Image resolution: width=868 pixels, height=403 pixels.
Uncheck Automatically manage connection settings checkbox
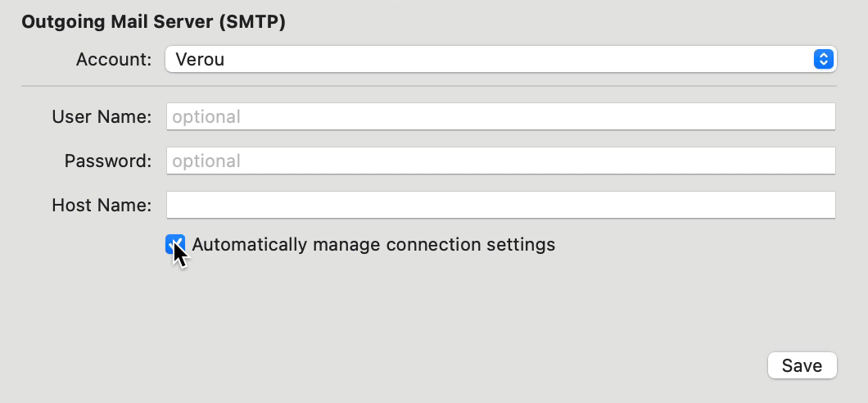tap(175, 244)
